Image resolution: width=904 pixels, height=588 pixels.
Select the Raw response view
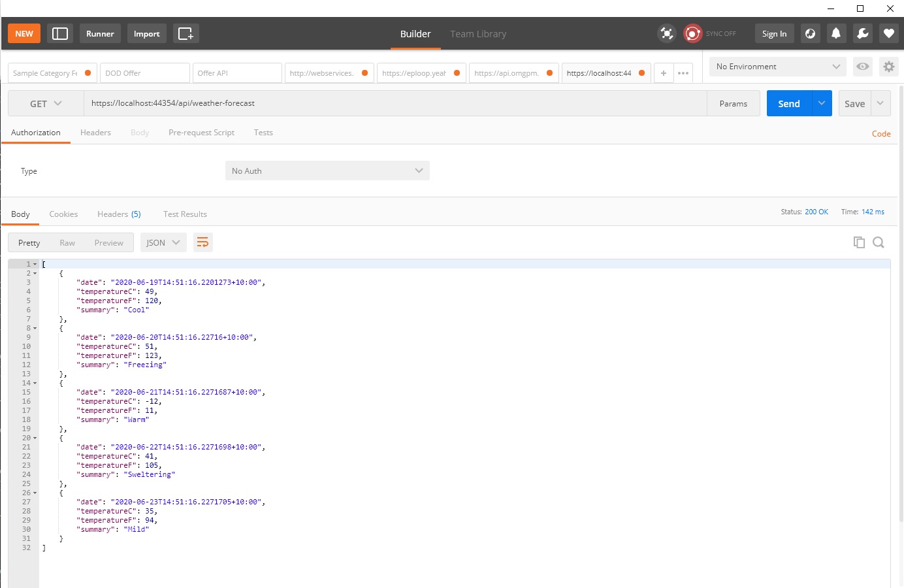(67, 243)
